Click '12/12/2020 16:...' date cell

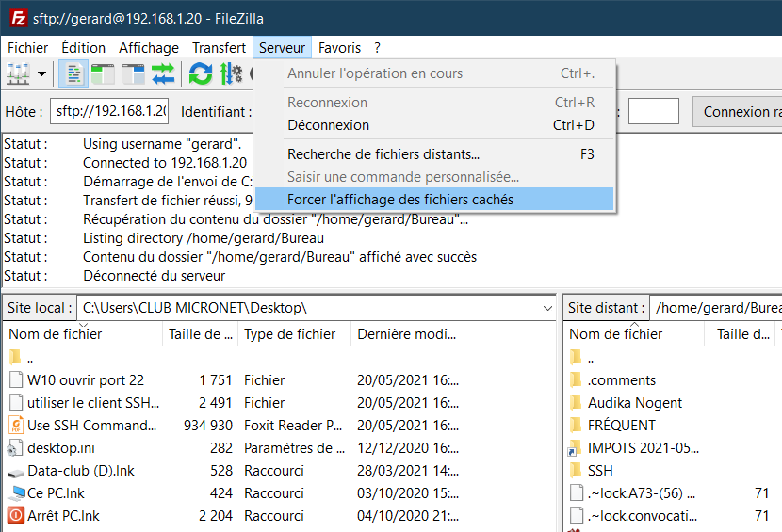408,448
